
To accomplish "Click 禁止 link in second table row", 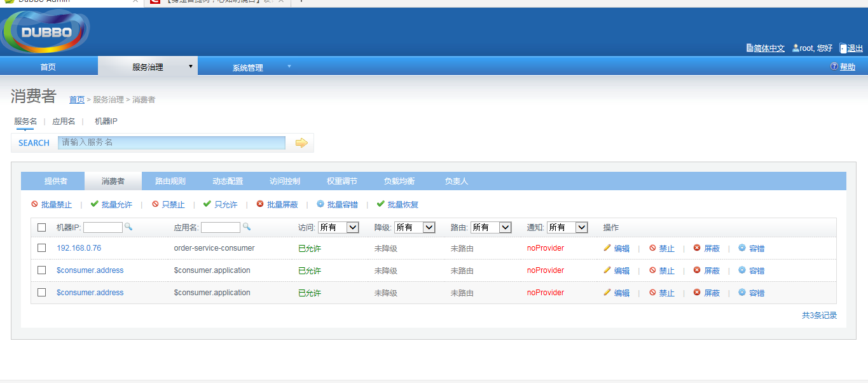I will tap(667, 271).
